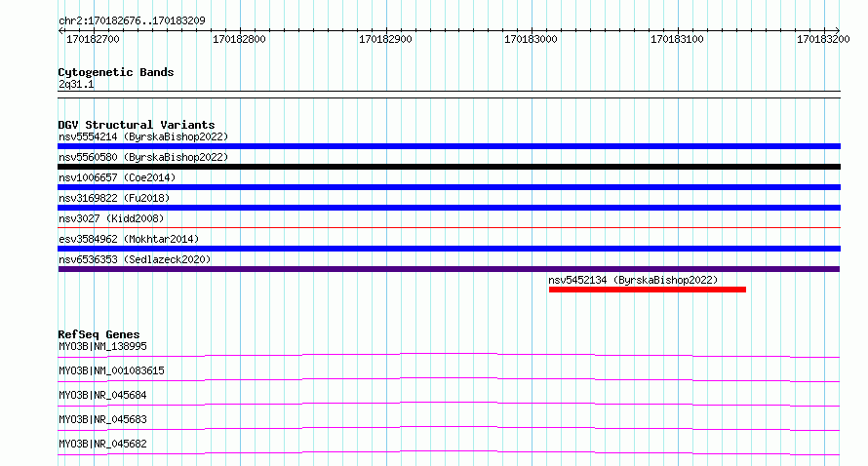Click the blue bar under nsv5554214
868x466 pixels.
click(449, 146)
